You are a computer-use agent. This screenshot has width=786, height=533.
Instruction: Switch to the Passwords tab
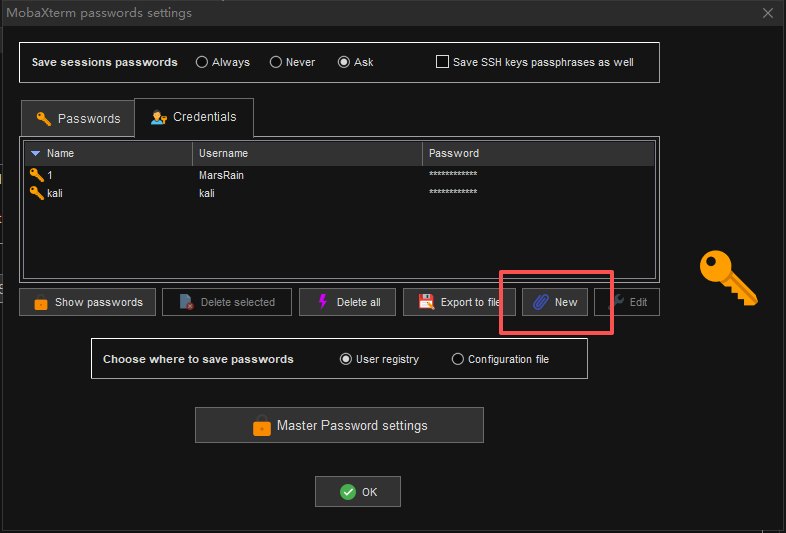[x=78, y=118]
